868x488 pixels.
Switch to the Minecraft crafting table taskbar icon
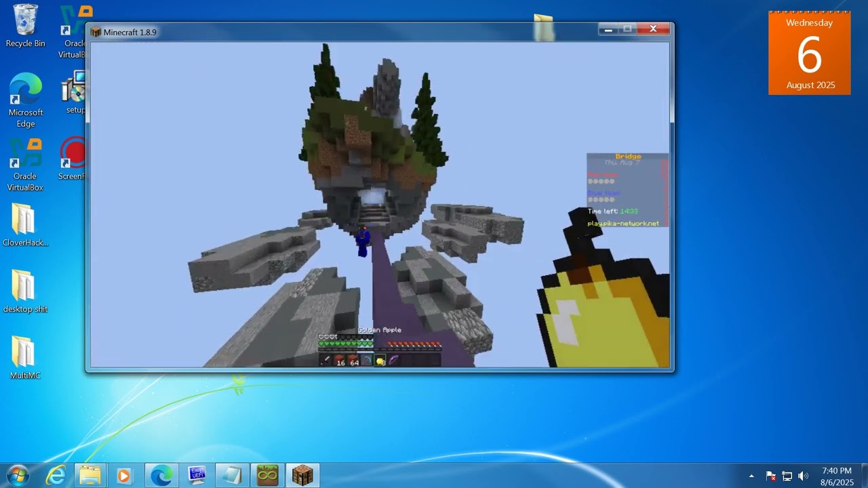(x=302, y=476)
